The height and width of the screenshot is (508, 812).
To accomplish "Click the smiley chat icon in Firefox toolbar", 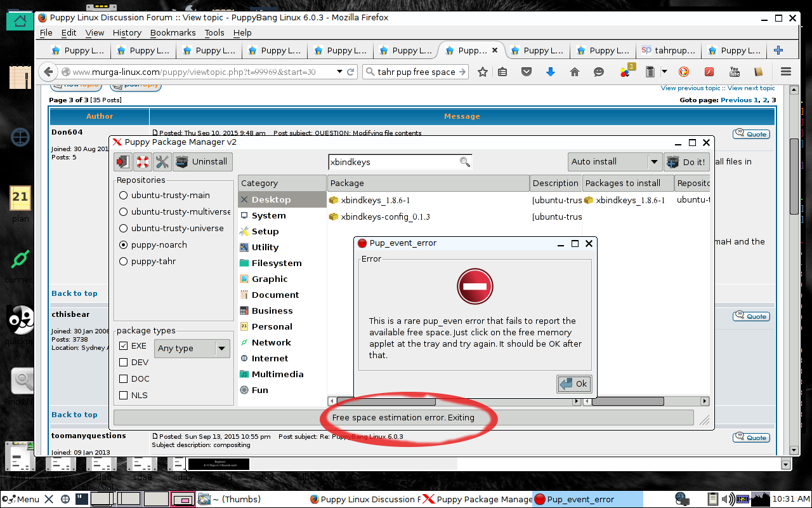I will (x=599, y=72).
